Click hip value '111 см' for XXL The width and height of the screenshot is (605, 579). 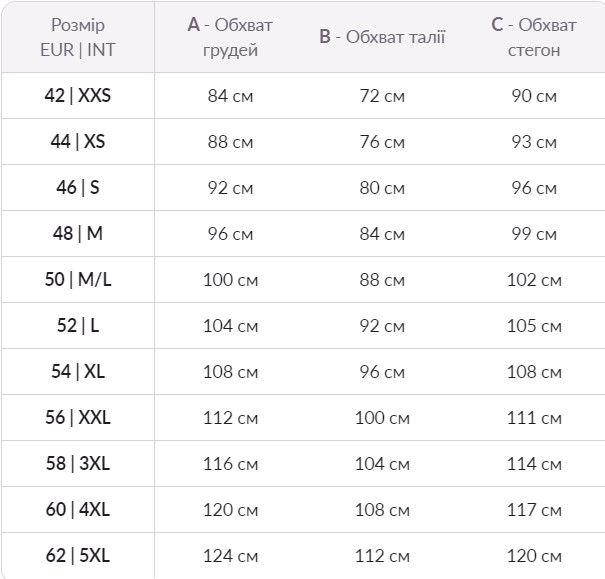tap(534, 418)
